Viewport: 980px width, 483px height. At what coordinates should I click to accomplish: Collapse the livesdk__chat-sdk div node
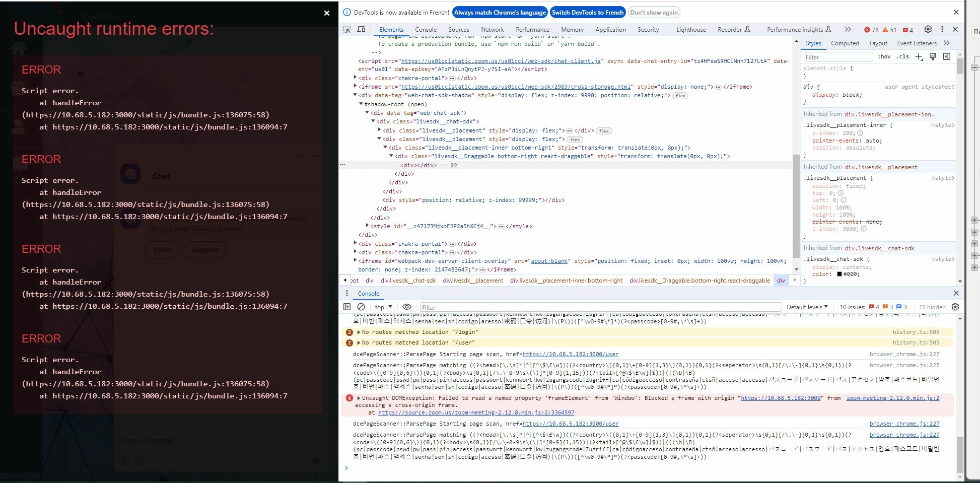click(x=373, y=121)
